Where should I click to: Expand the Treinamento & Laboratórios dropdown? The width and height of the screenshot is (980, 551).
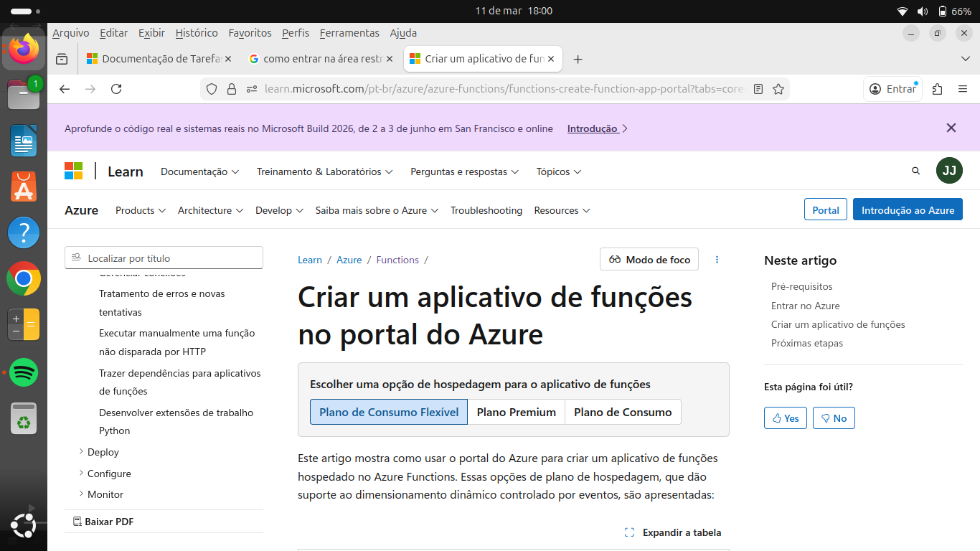[x=325, y=171]
